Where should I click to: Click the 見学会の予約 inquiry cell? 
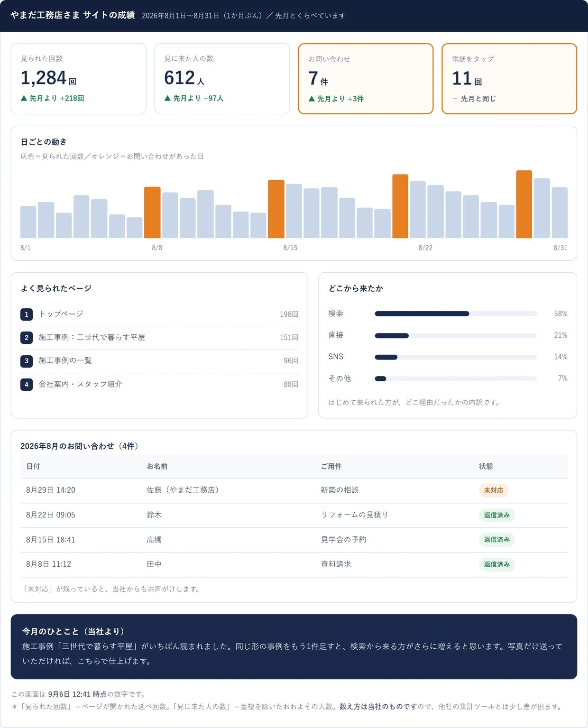(x=344, y=540)
